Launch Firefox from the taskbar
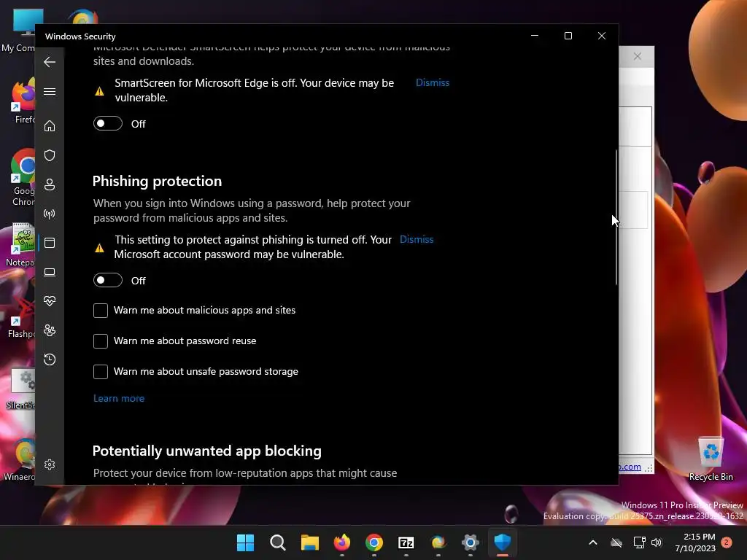 [342, 542]
